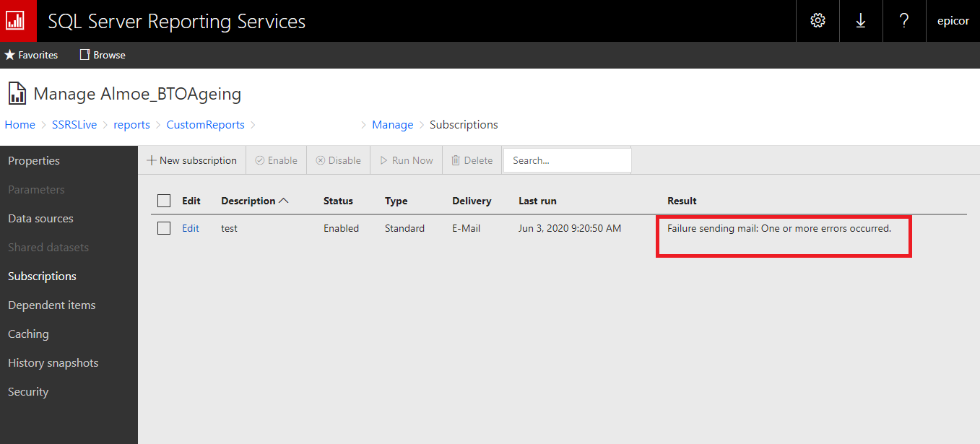Toggle the select-all header checkbox

[164, 201]
